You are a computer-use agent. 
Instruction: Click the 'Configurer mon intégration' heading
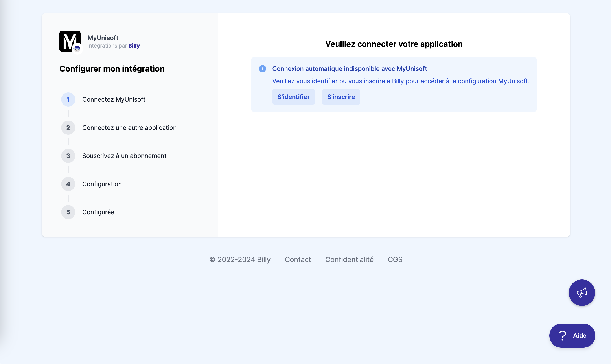tap(112, 69)
